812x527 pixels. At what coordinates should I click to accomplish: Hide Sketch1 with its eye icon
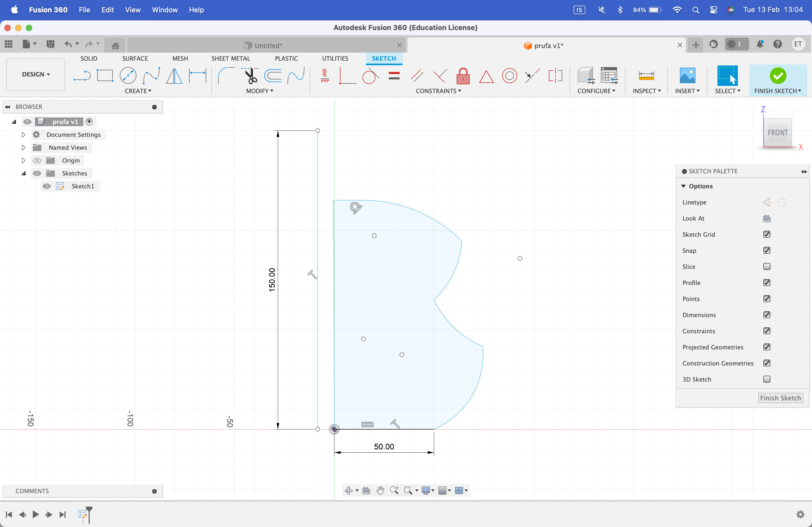(x=47, y=186)
